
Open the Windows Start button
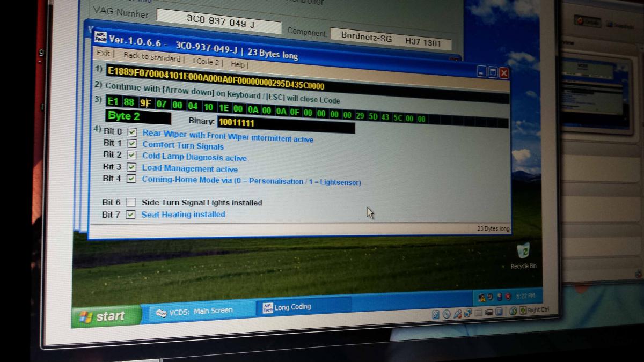(103, 316)
